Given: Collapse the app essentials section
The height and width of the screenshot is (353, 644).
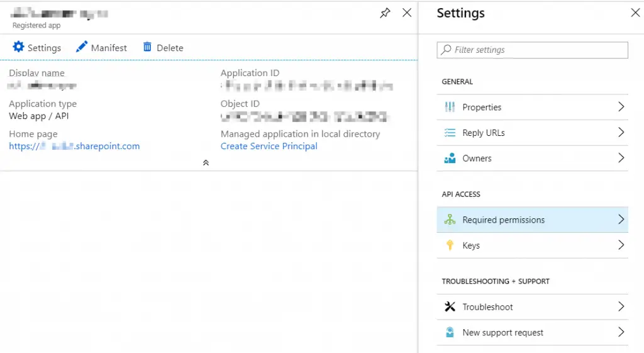Looking at the screenshot, I should [206, 162].
